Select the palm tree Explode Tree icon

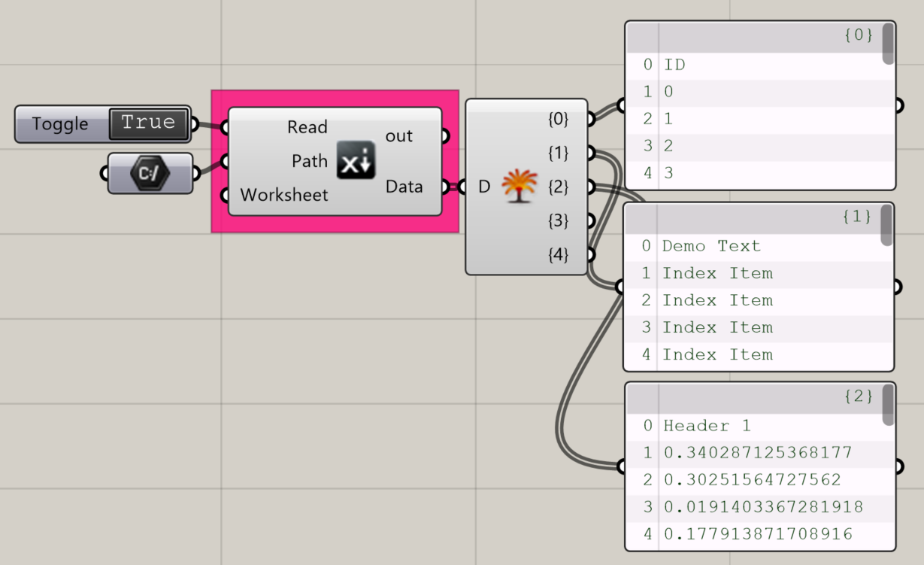513,186
